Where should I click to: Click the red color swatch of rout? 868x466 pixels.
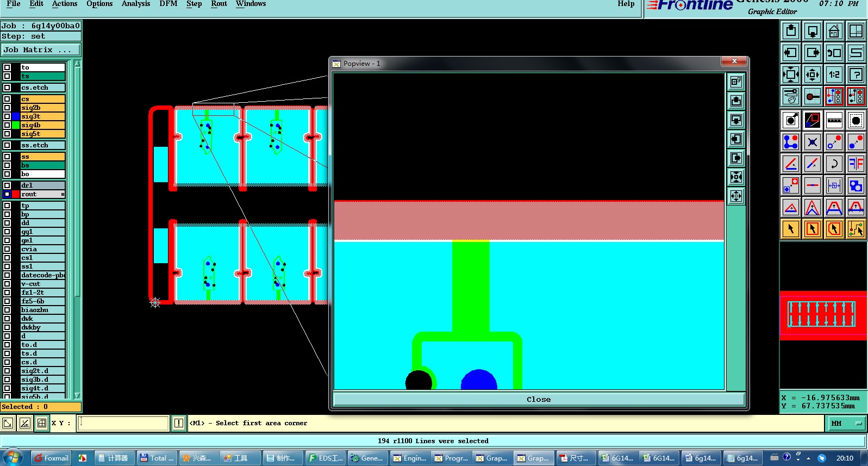(x=16, y=194)
